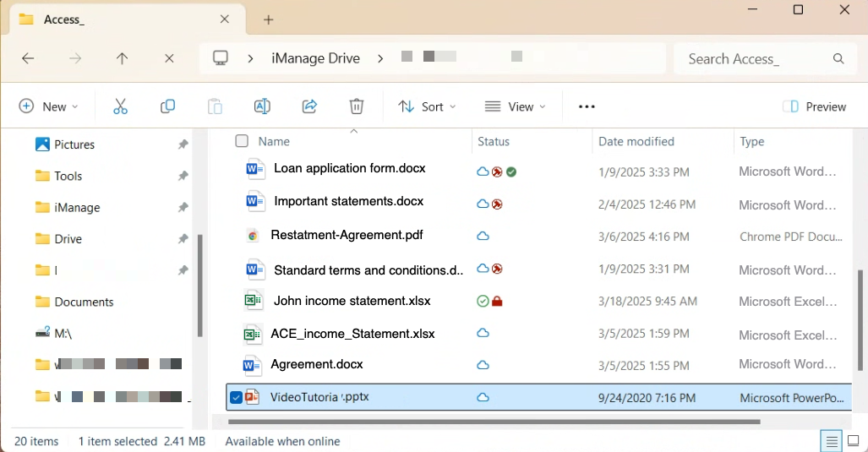Open the See more ellipsis menu
The image size is (868, 452).
(587, 106)
